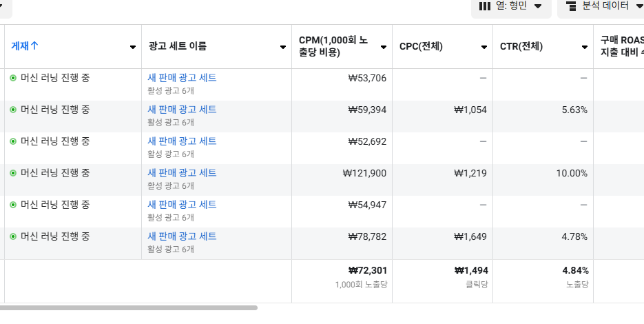Screen dimensions: 644x324
Task: Click the sort arrow next to 게재
Action: [34, 46]
